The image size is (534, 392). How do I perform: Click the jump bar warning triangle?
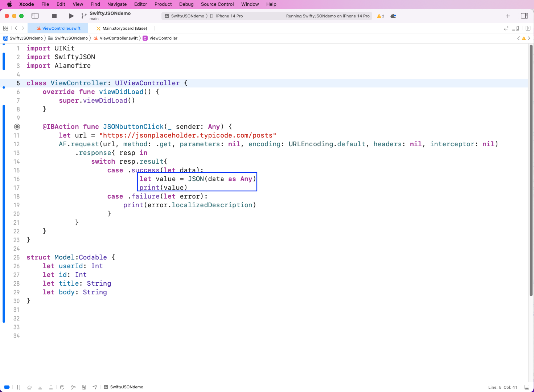pos(523,38)
